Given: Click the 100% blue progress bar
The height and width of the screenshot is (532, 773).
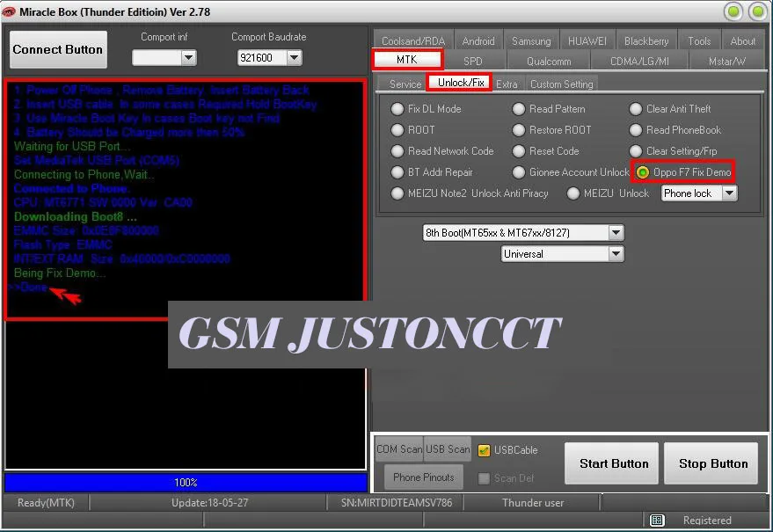Looking at the screenshot, I should coord(186,482).
